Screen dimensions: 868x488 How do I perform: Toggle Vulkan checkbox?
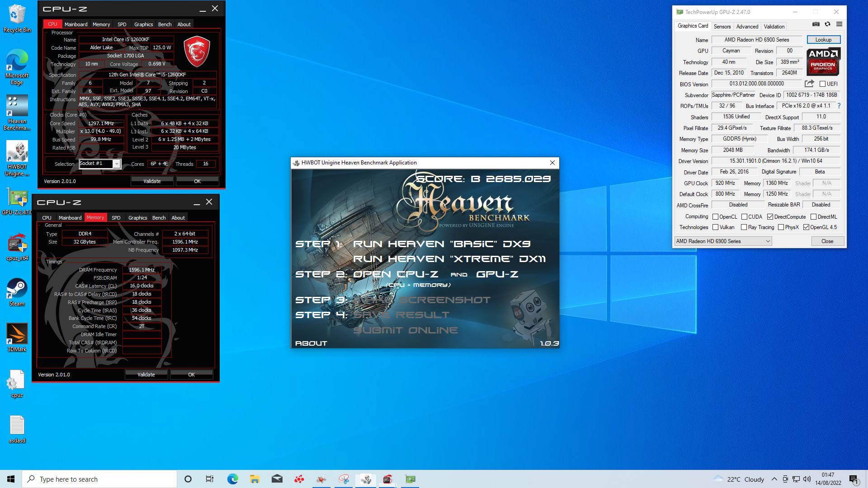(715, 227)
